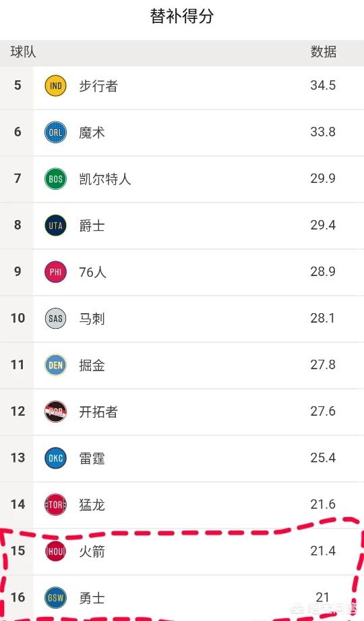Click the PHI 76ers team logo
This screenshot has width=364, height=621.
coord(55,271)
